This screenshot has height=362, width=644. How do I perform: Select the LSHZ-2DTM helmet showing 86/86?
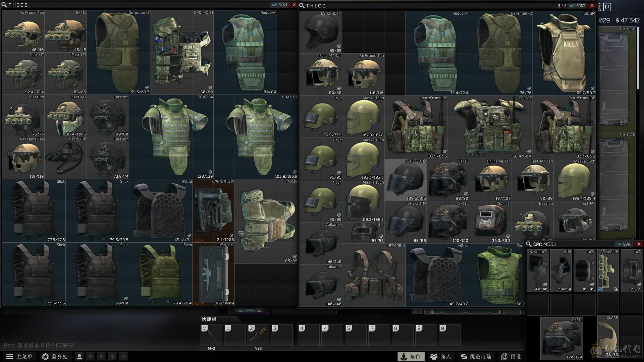point(406,222)
